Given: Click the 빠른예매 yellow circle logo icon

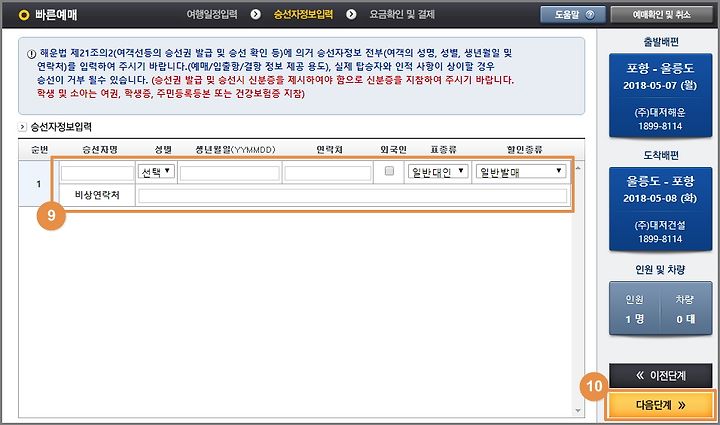Looking at the screenshot, I should [23, 15].
